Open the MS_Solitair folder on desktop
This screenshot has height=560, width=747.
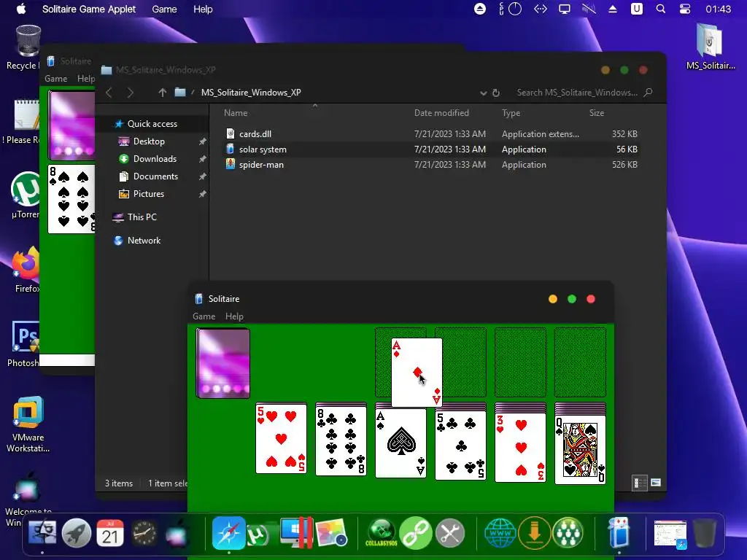(711, 47)
